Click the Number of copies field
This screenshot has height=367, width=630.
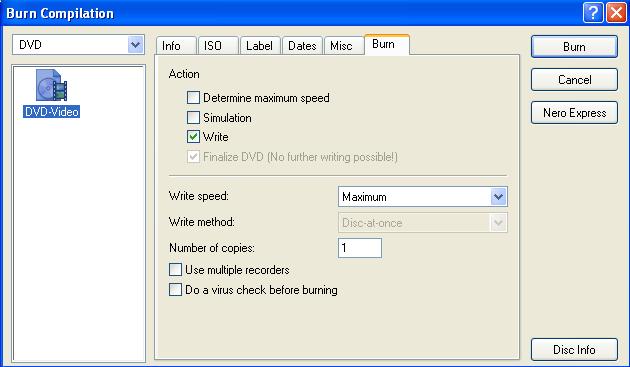[x=360, y=248]
